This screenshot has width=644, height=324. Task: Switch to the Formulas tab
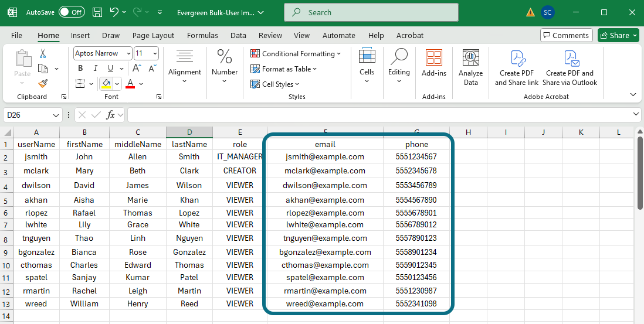click(x=202, y=35)
